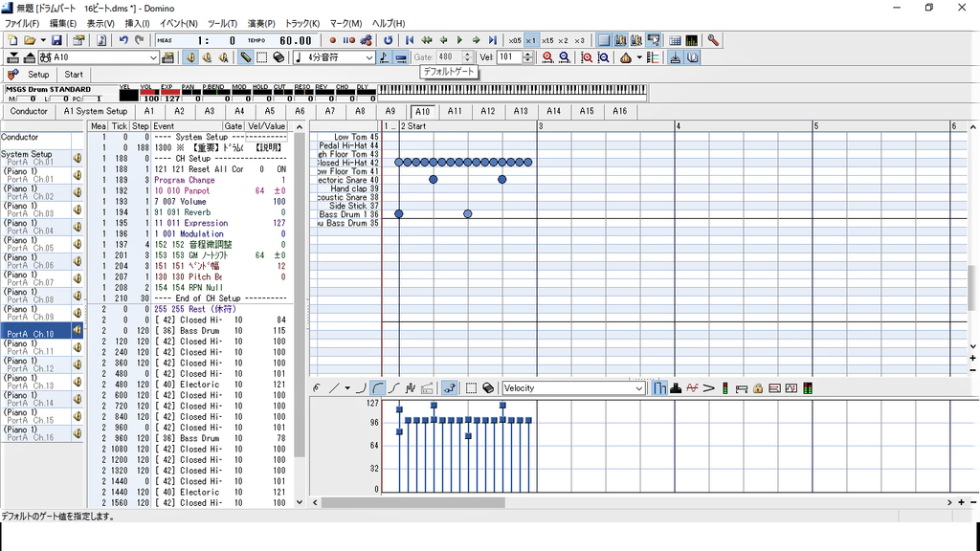The height and width of the screenshot is (551, 980).
Task: Open the note length 4分音符 dropdown
Action: [368, 57]
